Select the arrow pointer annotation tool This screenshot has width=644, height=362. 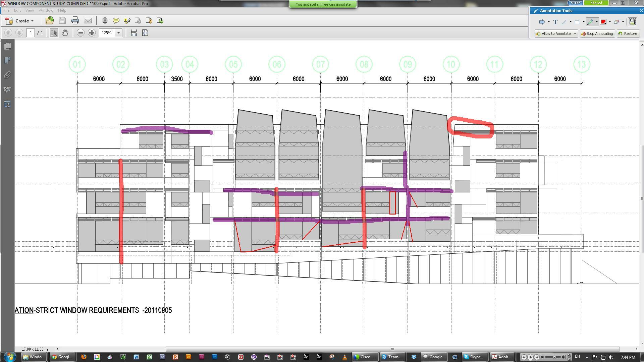[x=542, y=22]
